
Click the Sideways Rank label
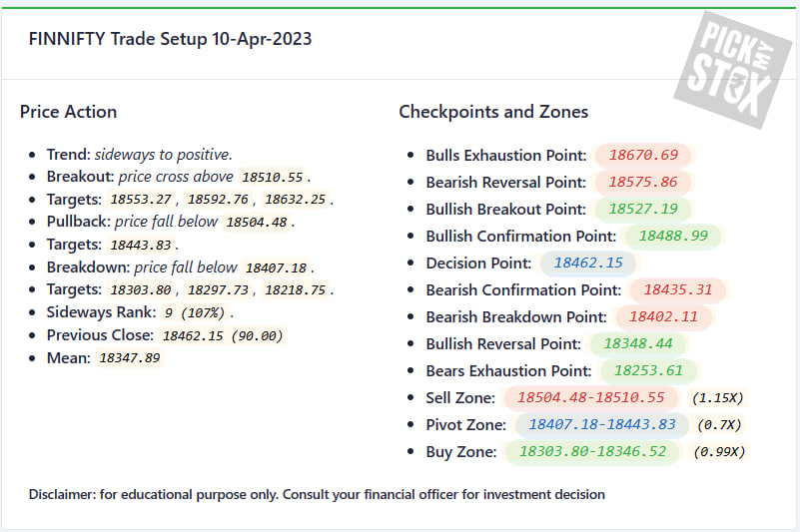click(x=102, y=312)
